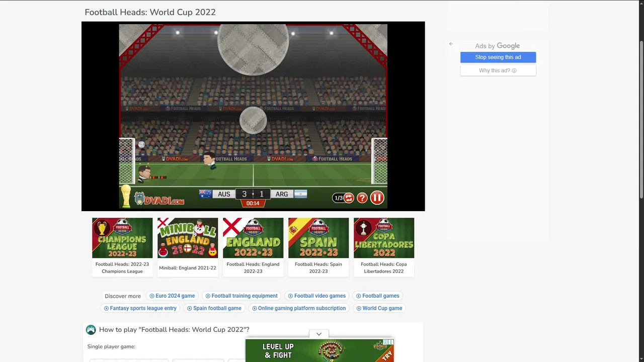This screenshot has height=362, width=644.
Task: Click 'Miniball: England 2021-22' caption text
Action: coord(188,268)
